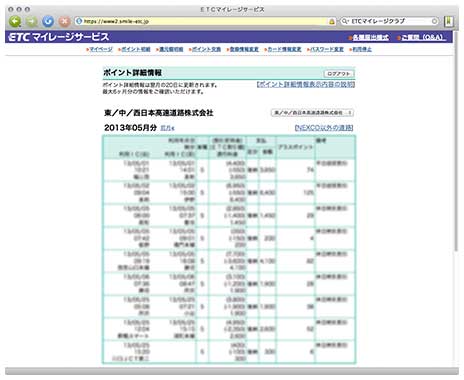Reload the page with the blue refresh icon

48,22
